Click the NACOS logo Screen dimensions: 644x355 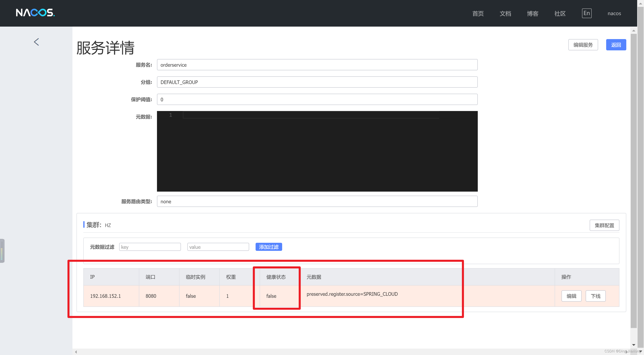[x=35, y=12]
